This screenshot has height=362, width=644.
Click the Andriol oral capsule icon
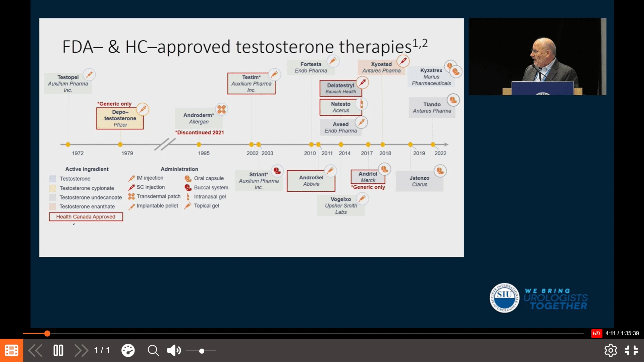[384, 169]
